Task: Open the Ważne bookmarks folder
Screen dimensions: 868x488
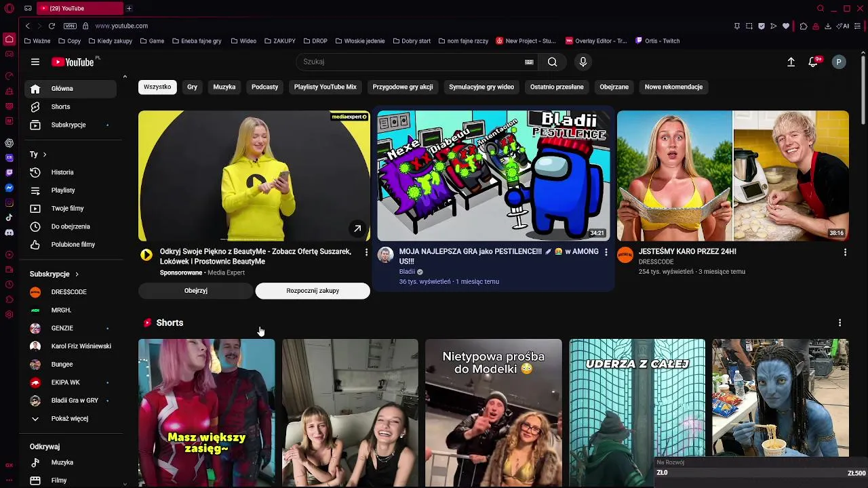Action: (x=37, y=41)
